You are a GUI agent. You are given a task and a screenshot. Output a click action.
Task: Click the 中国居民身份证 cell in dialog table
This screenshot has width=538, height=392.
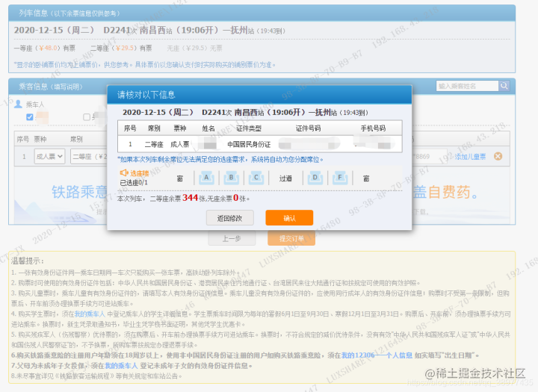249,144
